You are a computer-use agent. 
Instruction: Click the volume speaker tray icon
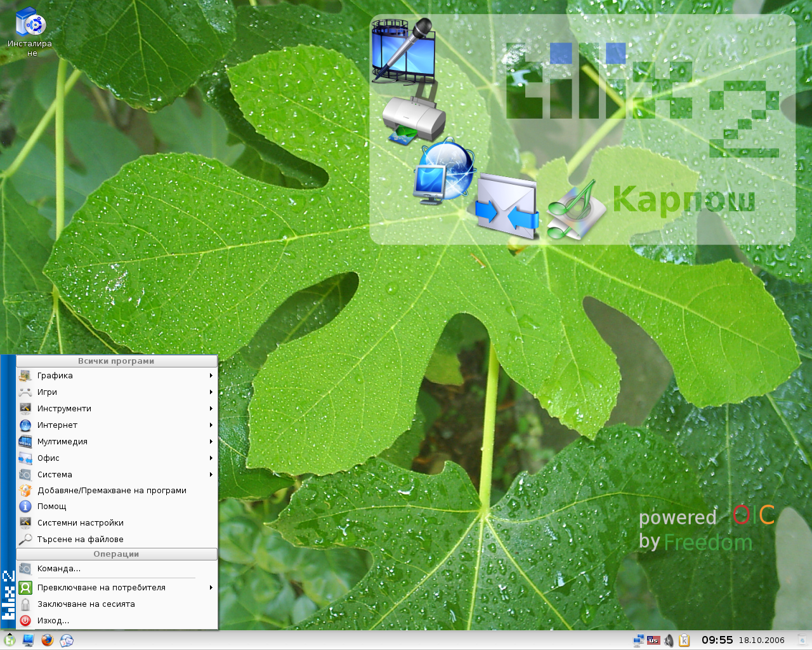pyautogui.click(x=669, y=640)
